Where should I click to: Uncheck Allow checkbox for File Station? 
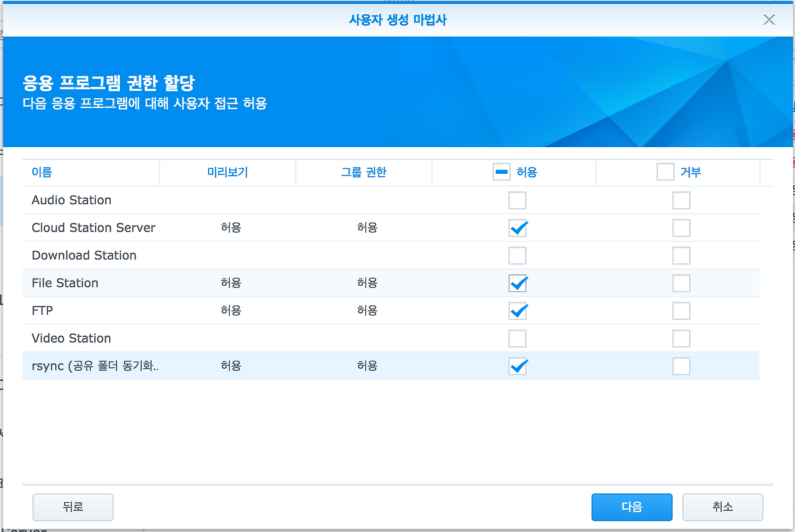tap(517, 283)
